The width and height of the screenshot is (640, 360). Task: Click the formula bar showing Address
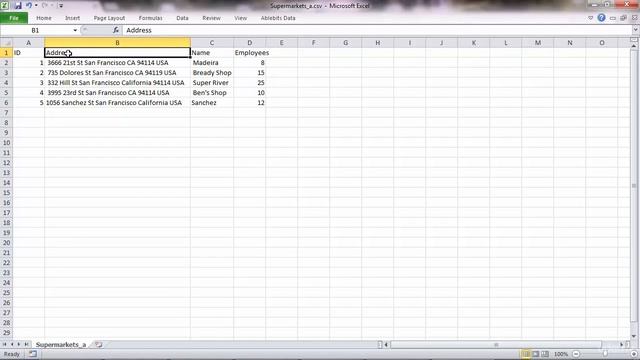pyautogui.click(x=376, y=30)
